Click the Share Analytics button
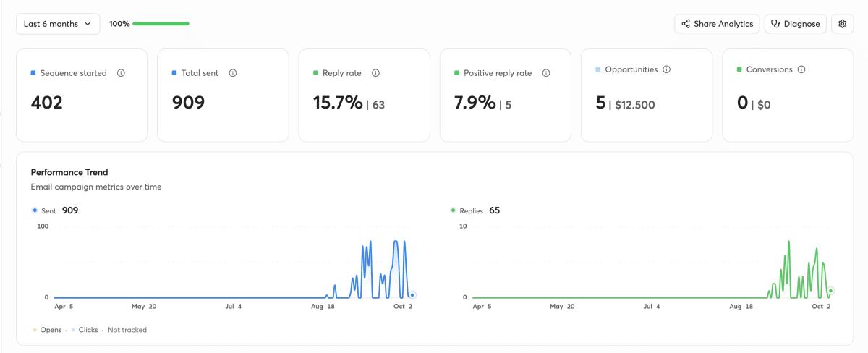This screenshot has height=353, width=868. [x=717, y=24]
